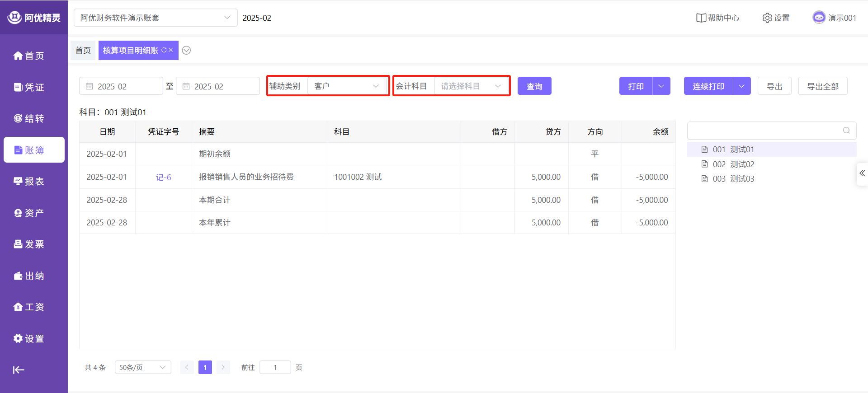Open the 帮助中心 help center

[718, 18]
